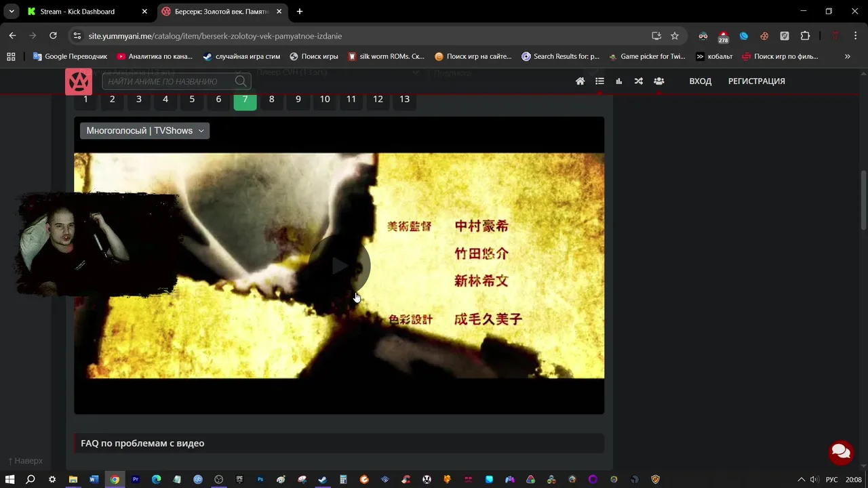Open Word in the taskbar

click(94, 480)
